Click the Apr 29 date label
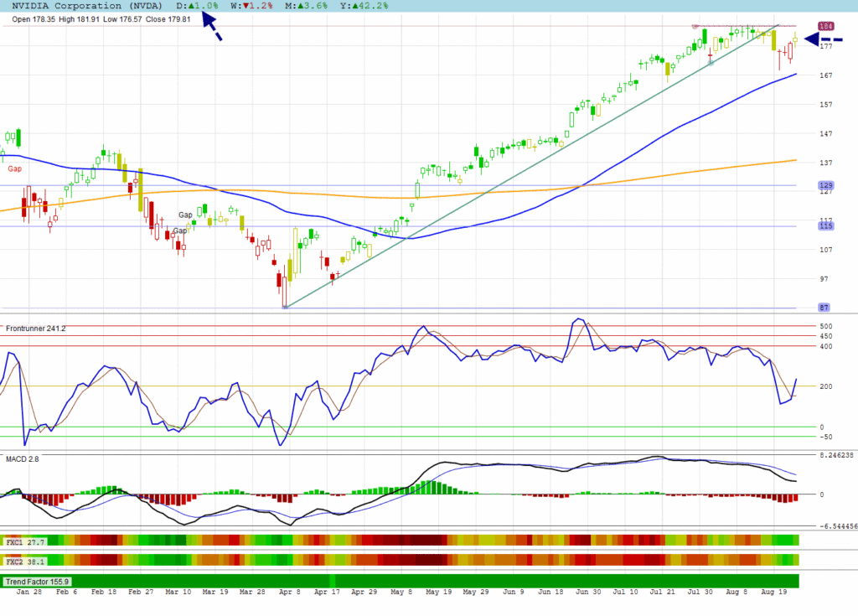Screen dimensions: 858x616 [x=364, y=592]
